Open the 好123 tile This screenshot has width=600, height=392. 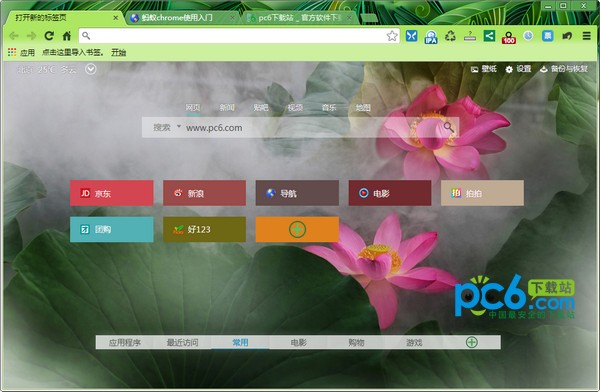click(204, 229)
